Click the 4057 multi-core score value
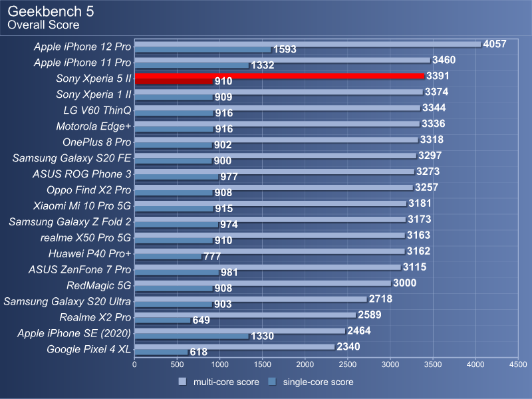Screen dimensions: 532x399 495,44
